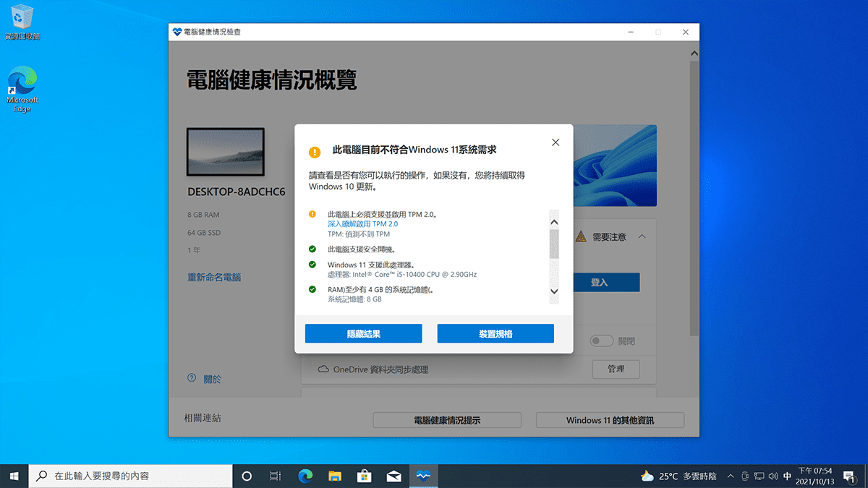Open Microsoft Store from the taskbar
Image resolution: width=868 pixels, height=488 pixels.
[364, 476]
